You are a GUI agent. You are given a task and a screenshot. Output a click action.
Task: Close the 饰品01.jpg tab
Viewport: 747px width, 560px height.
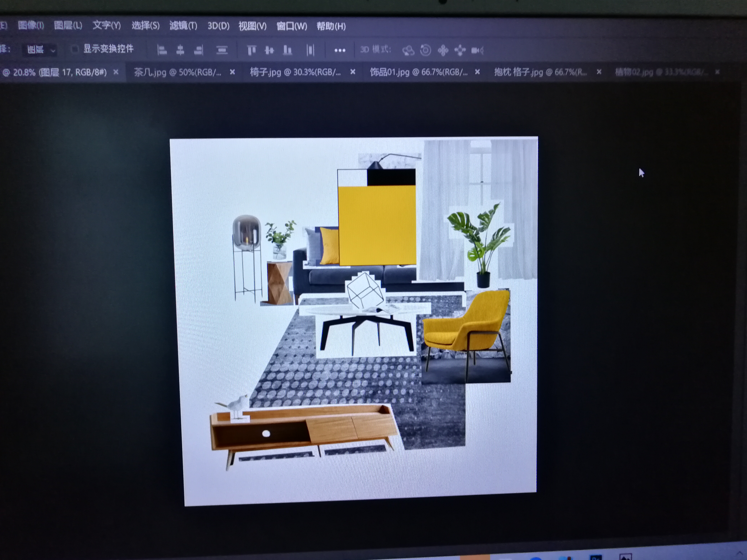(477, 72)
